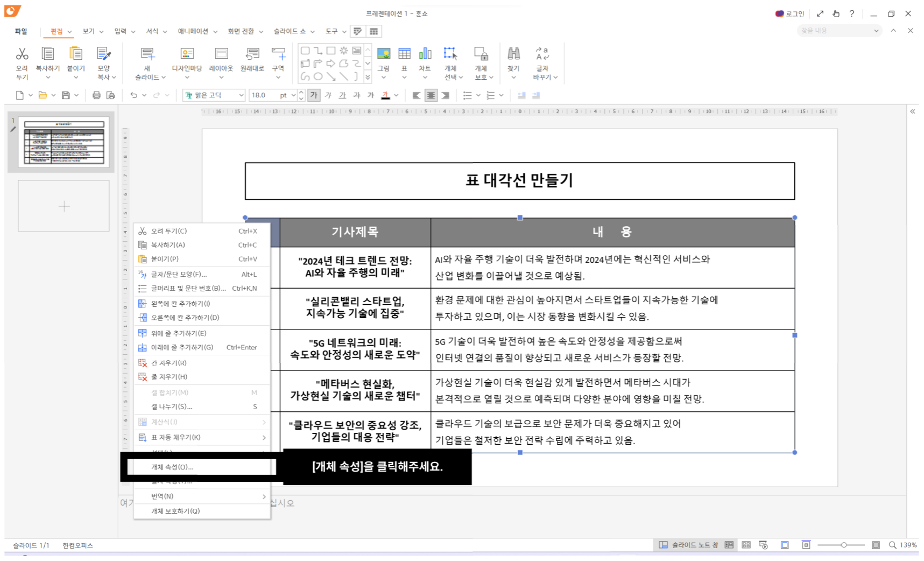Select the ellipse shape in shapes gallery
Image resolution: width=924 pixels, height=561 pixels.
(x=318, y=76)
